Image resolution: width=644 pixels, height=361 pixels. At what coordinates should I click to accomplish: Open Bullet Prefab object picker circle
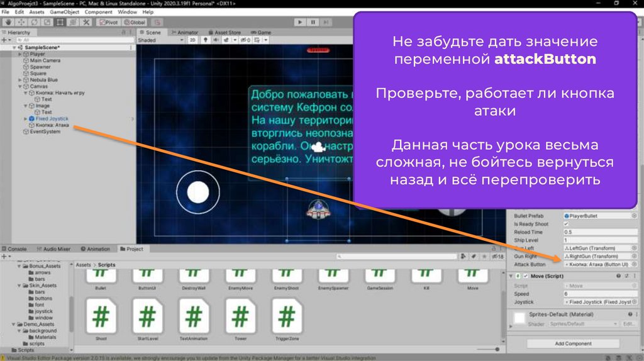pyautogui.click(x=634, y=216)
